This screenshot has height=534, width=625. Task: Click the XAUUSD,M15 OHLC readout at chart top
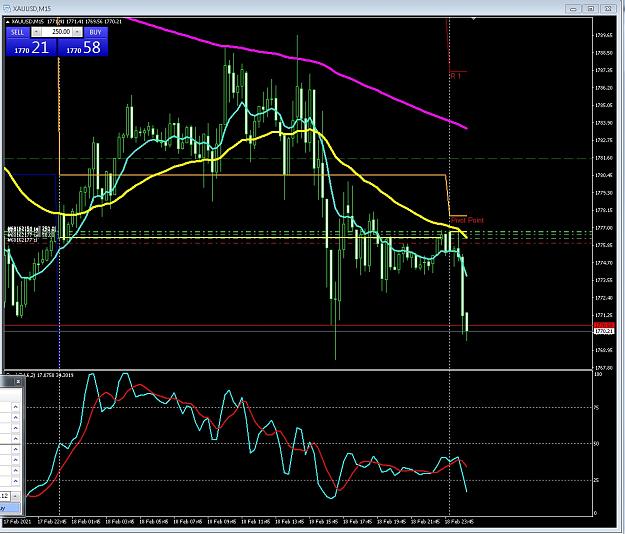point(67,22)
